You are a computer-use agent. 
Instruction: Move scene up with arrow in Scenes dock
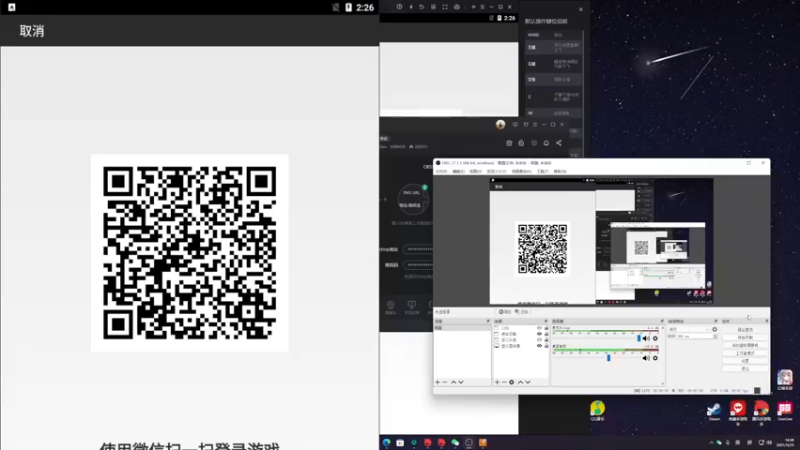tap(453, 382)
